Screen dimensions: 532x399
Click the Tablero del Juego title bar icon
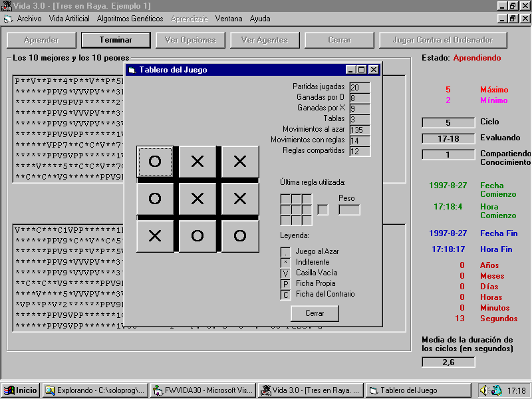(x=132, y=70)
